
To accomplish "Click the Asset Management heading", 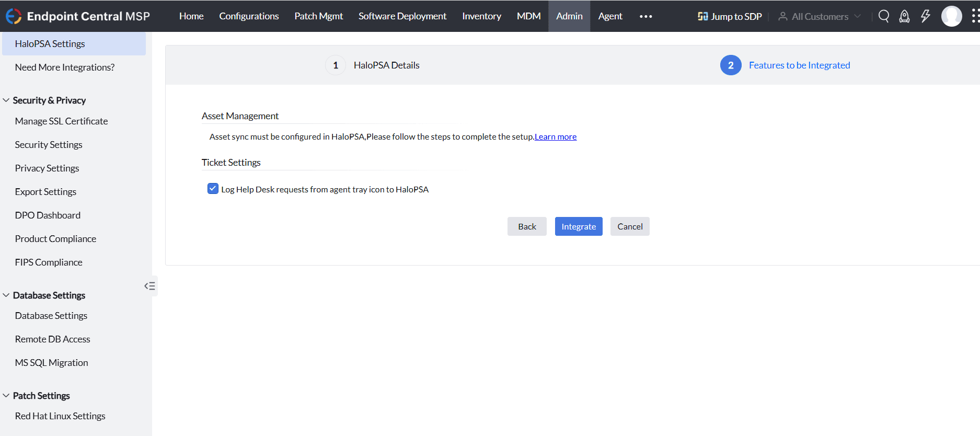I will (240, 116).
